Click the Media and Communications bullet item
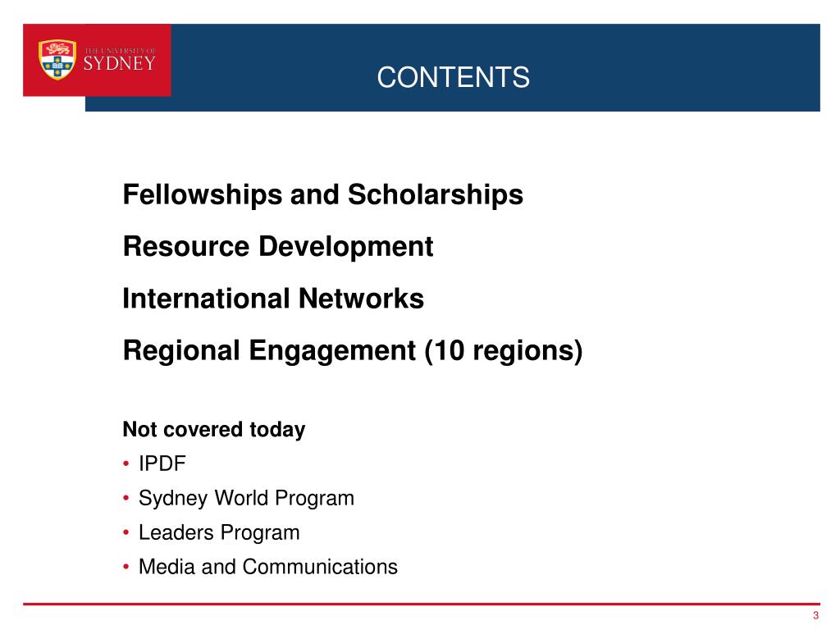The width and height of the screenshot is (840, 630). point(268,567)
